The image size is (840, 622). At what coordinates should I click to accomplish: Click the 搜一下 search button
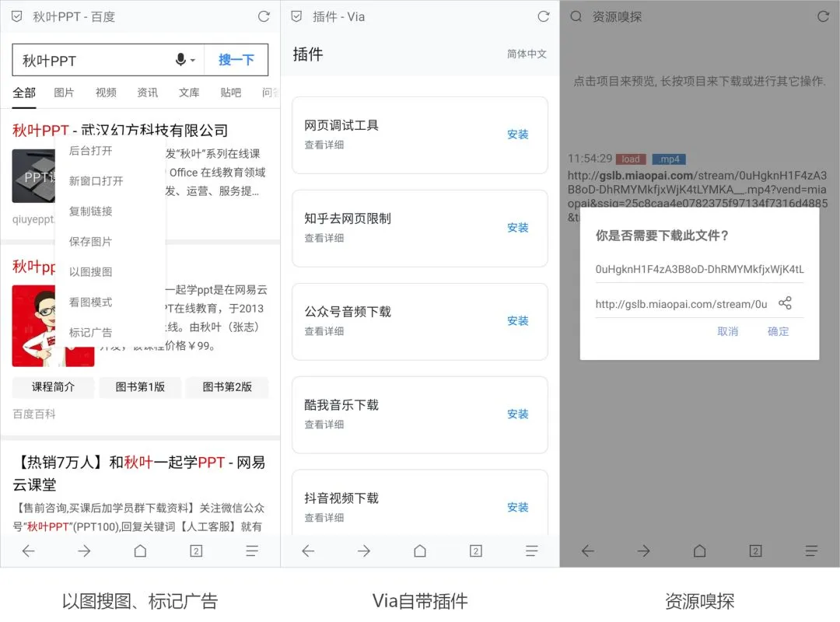click(x=236, y=59)
